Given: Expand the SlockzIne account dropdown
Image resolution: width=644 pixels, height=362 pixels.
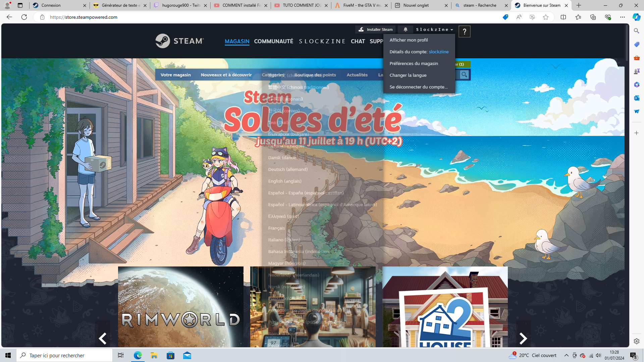Looking at the screenshot, I should (434, 29).
